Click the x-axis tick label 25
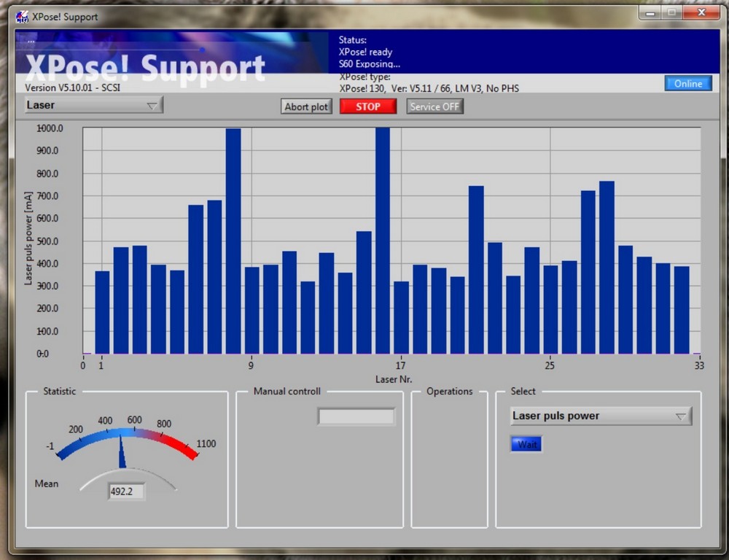Image resolution: width=729 pixels, height=560 pixels. (x=550, y=365)
